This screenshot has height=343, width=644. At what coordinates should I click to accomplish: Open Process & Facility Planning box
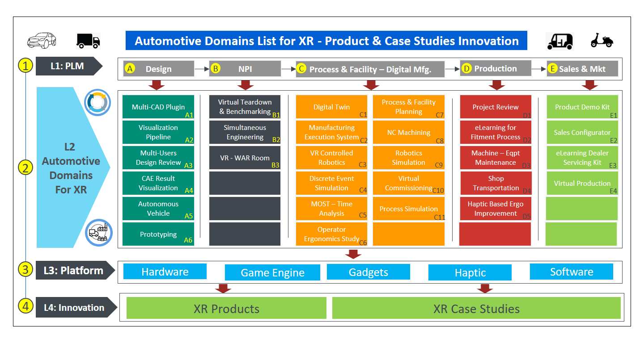pos(409,107)
